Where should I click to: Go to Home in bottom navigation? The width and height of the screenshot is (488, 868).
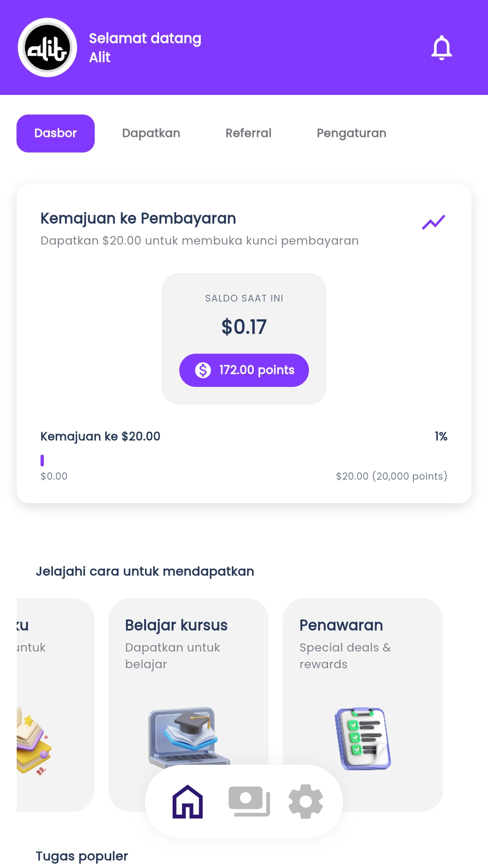(x=188, y=802)
